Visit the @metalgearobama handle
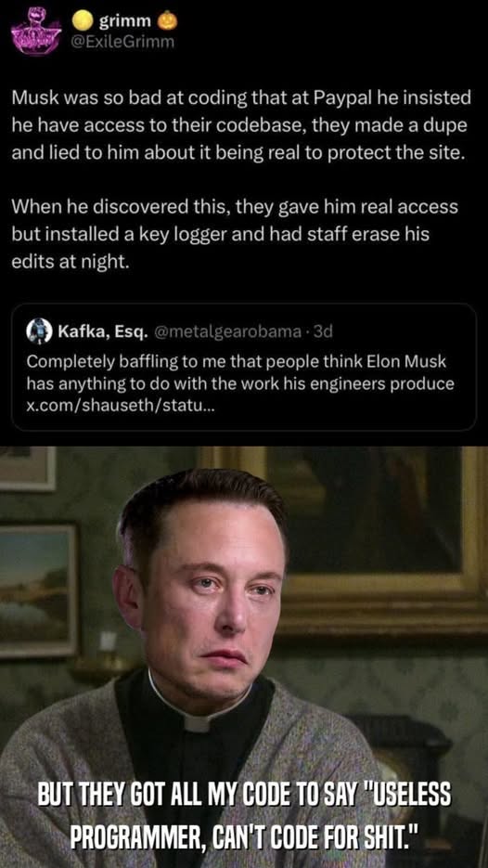 pos(228,331)
